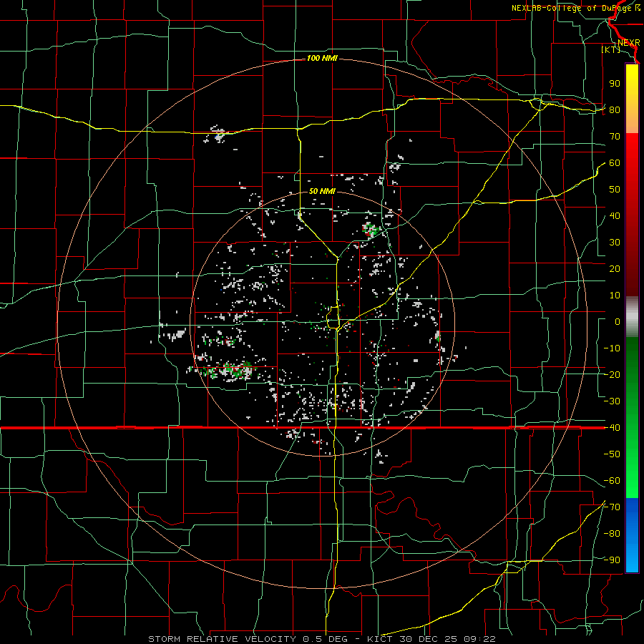Click the KT units label above the color scale
The height and width of the screenshot is (644, 644).
coord(611,49)
